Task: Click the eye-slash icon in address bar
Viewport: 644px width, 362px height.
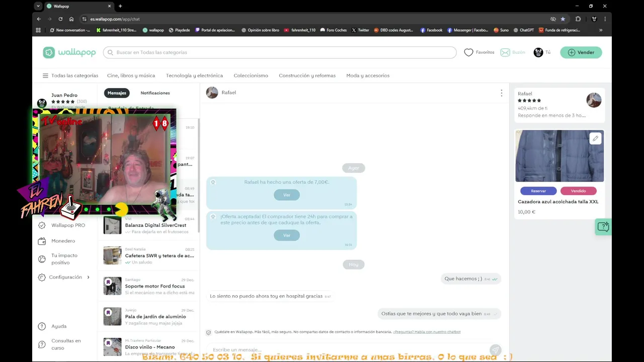Action: click(x=553, y=19)
